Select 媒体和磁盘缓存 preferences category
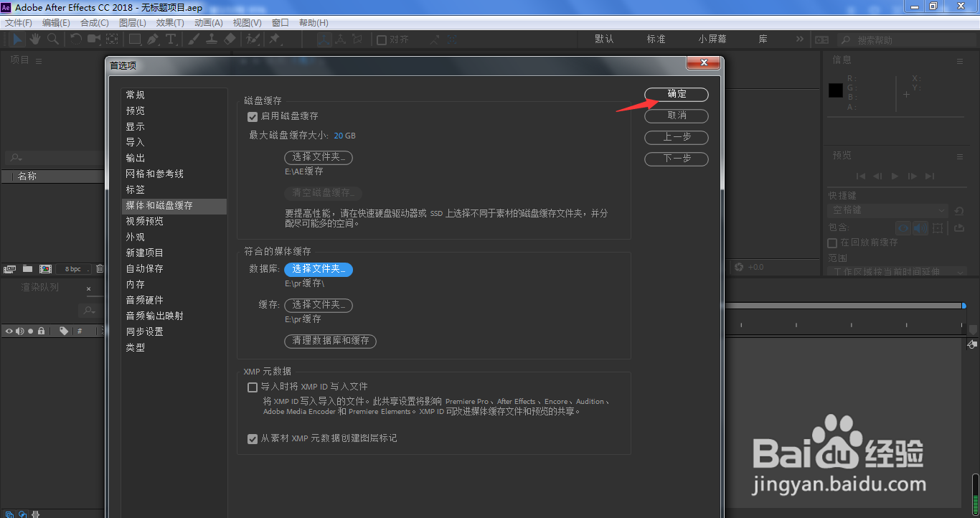This screenshot has width=980, height=518. pos(174,206)
